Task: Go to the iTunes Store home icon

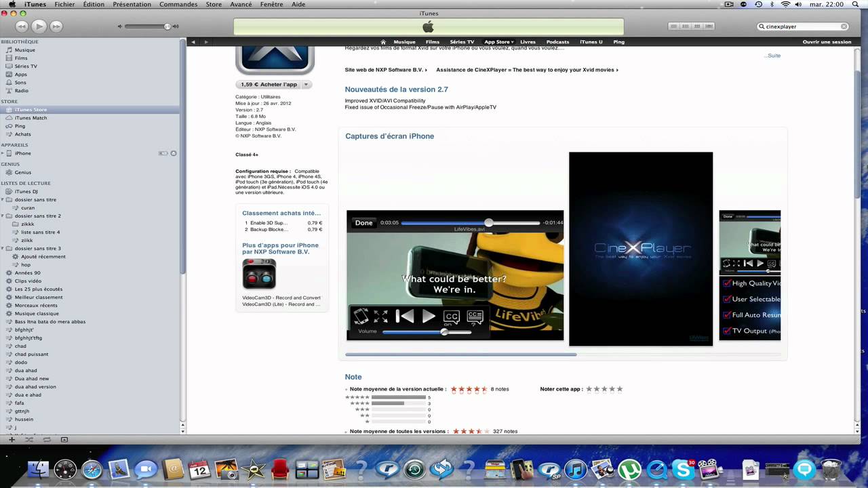Action: pos(383,42)
